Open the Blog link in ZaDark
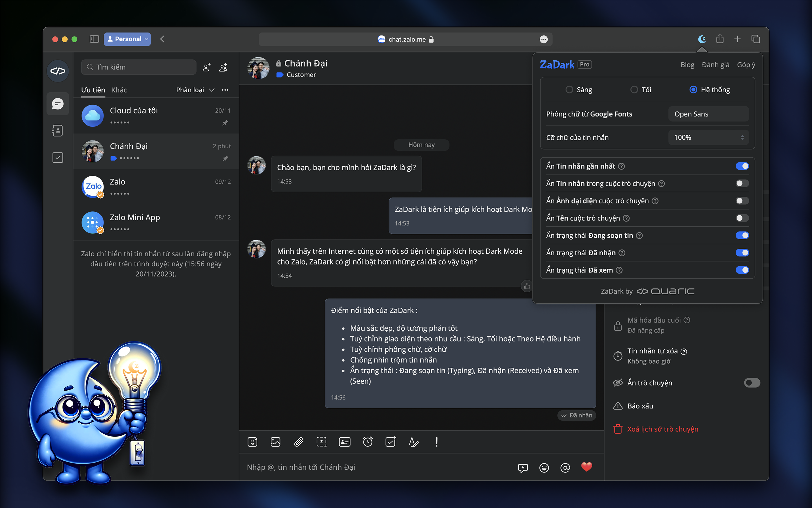Screen dimensions: 812x508 [x=687, y=65]
